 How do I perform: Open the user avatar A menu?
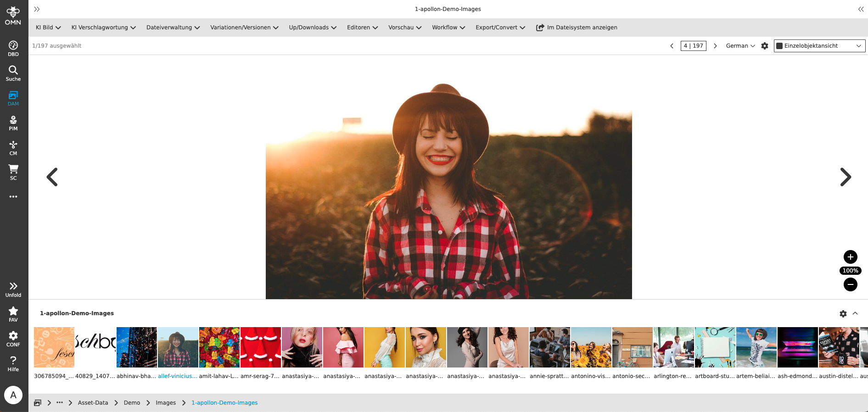[13, 395]
